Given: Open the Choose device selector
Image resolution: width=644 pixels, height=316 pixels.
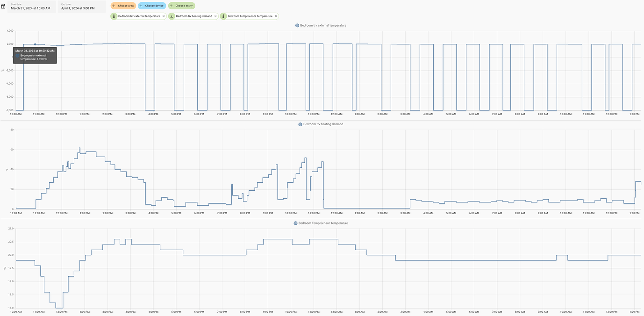Looking at the screenshot, I should pos(151,6).
